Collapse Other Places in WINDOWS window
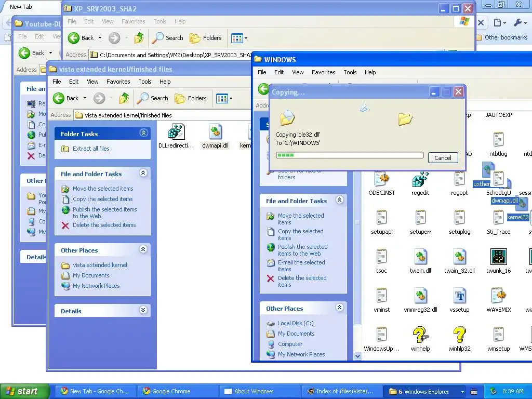Image resolution: width=532 pixels, height=399 pixels. [339, 308]
